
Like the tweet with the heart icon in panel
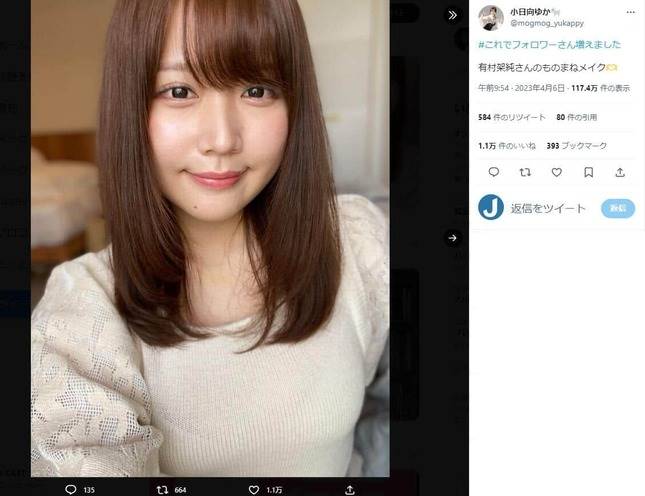557,172
